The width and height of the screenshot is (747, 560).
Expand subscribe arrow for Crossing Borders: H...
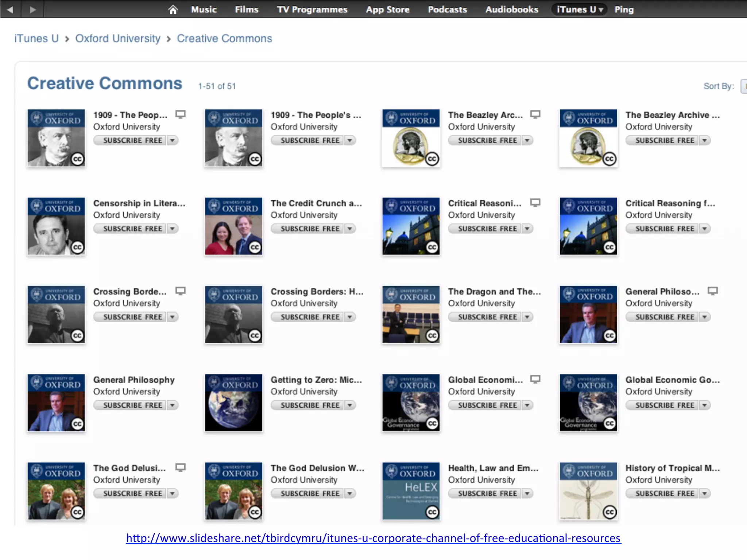[350, 317]
